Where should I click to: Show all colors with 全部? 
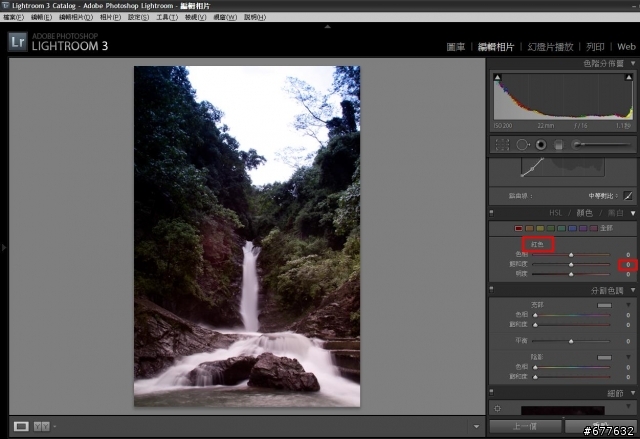pyautogui.click(x=606, y=228)
